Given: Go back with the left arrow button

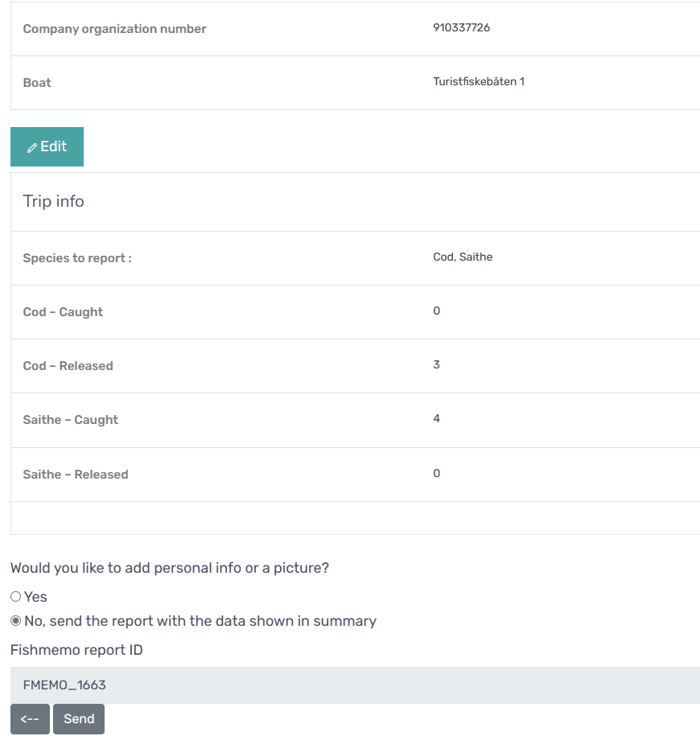Looking at the screenshot, I should point(30,719).
